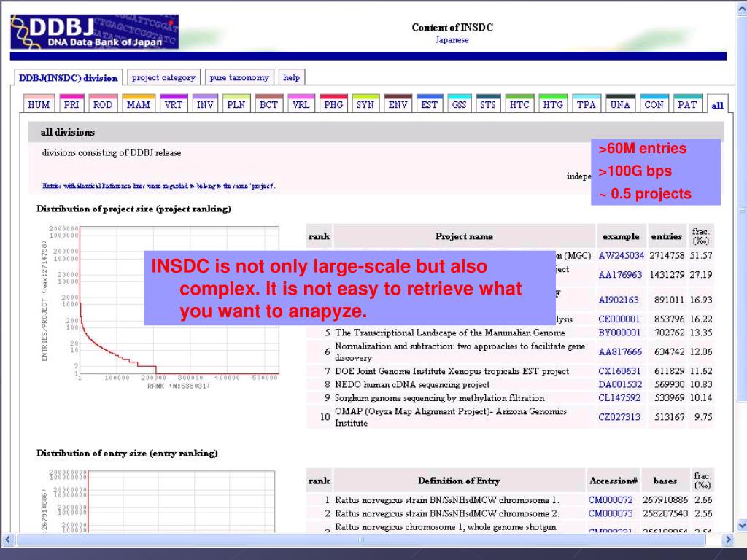Select the HUM division tab
747x560 pixels.
point(39,104)
